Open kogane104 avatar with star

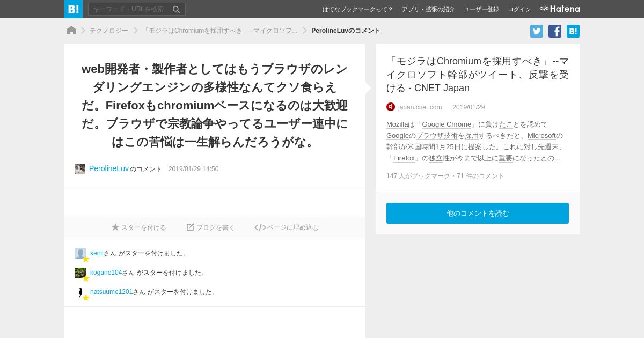point(81,274)
